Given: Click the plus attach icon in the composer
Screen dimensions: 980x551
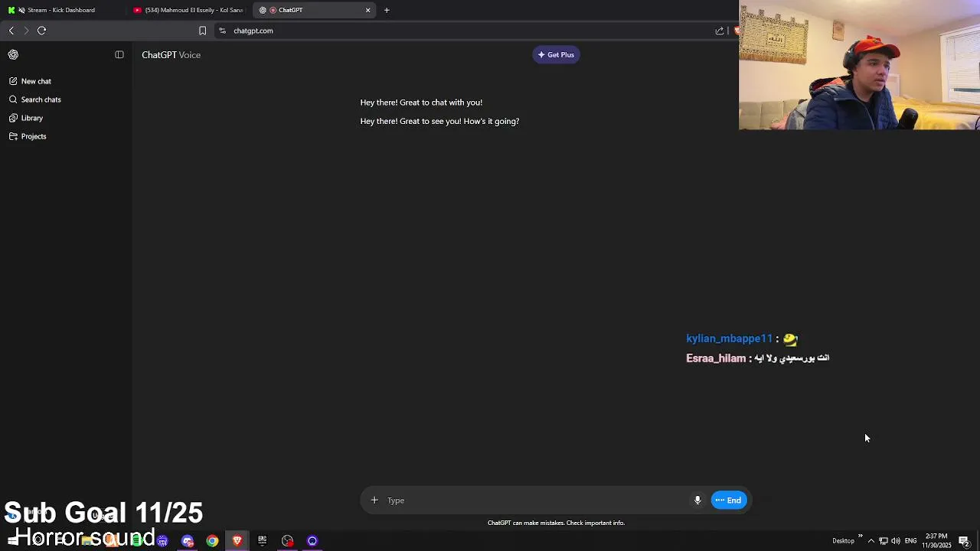Looking at the screenshot, I should pyautogui.click(x=374, y=500).
